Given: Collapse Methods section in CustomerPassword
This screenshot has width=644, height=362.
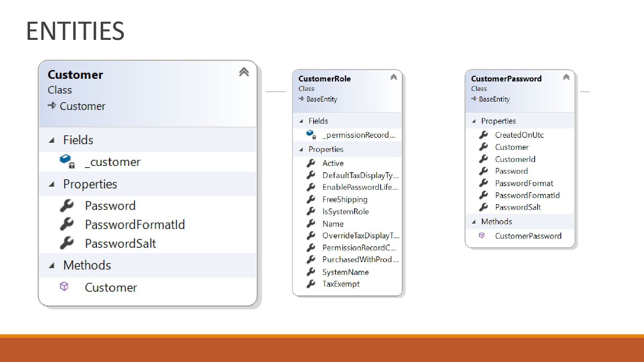Looking at the screenshot, I should pyautogui.click(x=474, y=222).
